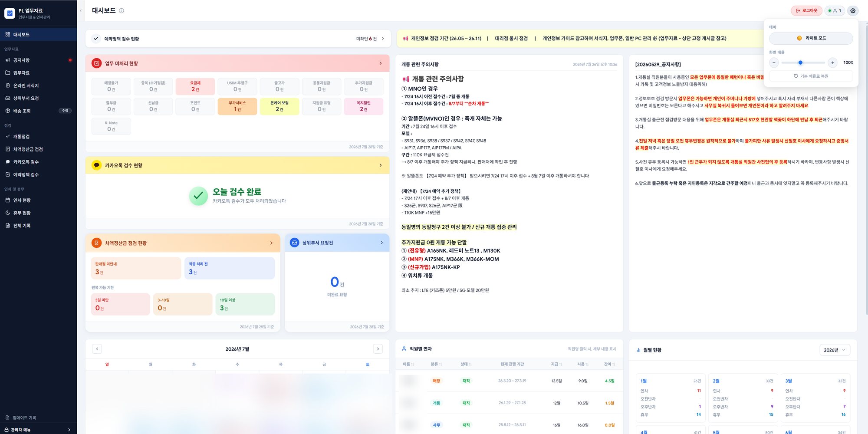Click the 요금제 2건 tile

195,86
